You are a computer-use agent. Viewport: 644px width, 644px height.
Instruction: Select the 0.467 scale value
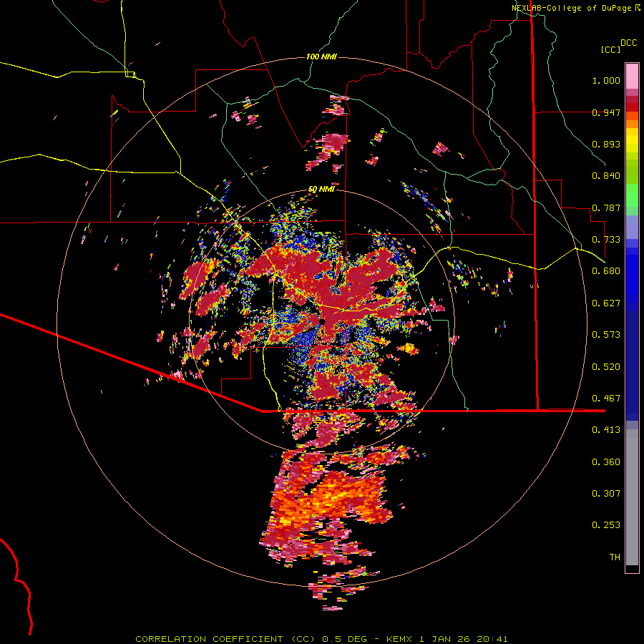tap(606, 399)
